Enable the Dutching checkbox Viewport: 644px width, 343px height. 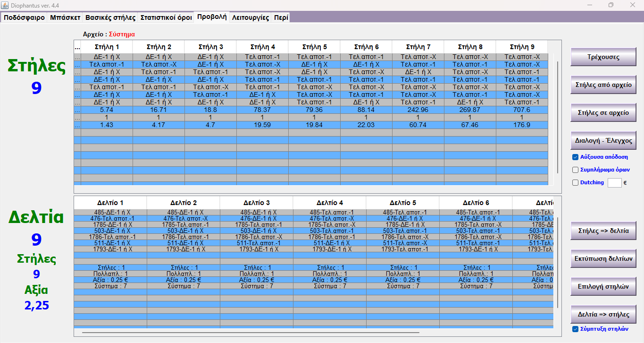[575, 182]
